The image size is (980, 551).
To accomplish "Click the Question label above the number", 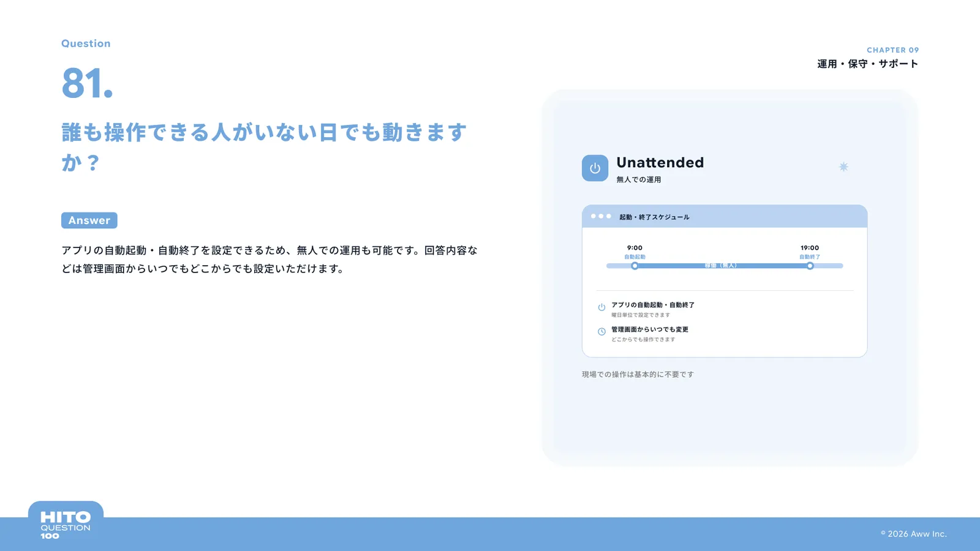I will 86,43.
